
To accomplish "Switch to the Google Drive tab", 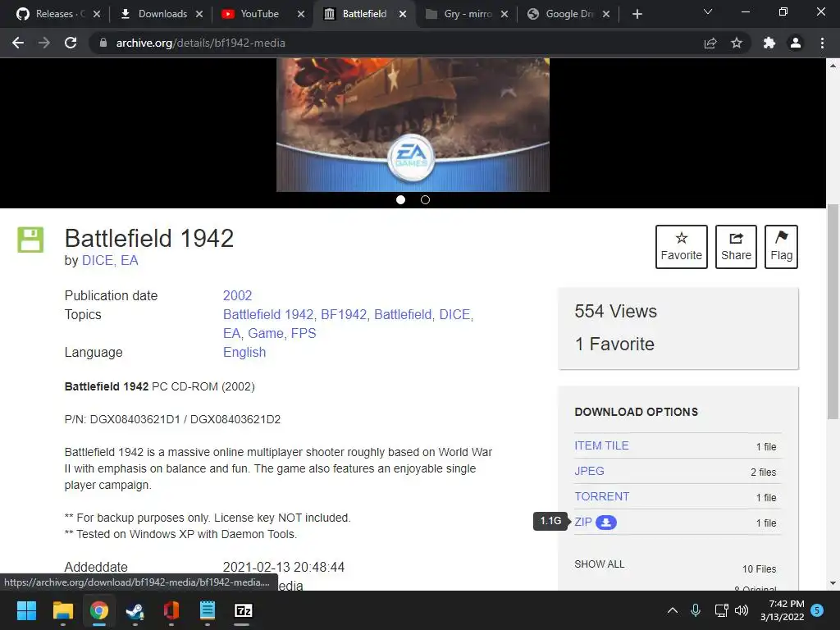I will coord(567,14).
